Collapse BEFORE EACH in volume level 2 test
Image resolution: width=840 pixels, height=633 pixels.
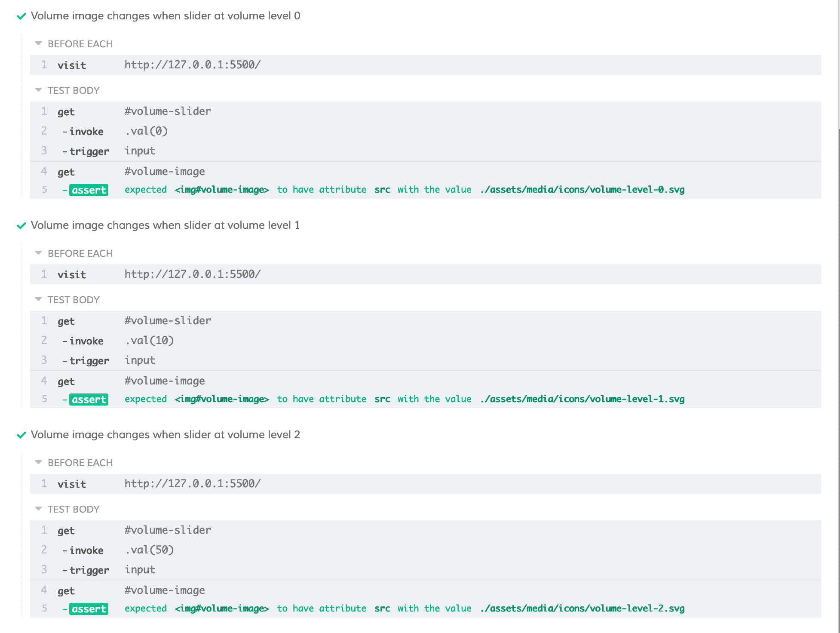[x=38, y=462]
